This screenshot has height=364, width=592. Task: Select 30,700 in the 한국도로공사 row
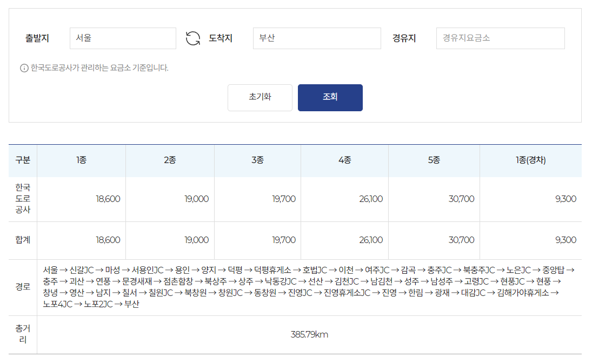[461, 199]
